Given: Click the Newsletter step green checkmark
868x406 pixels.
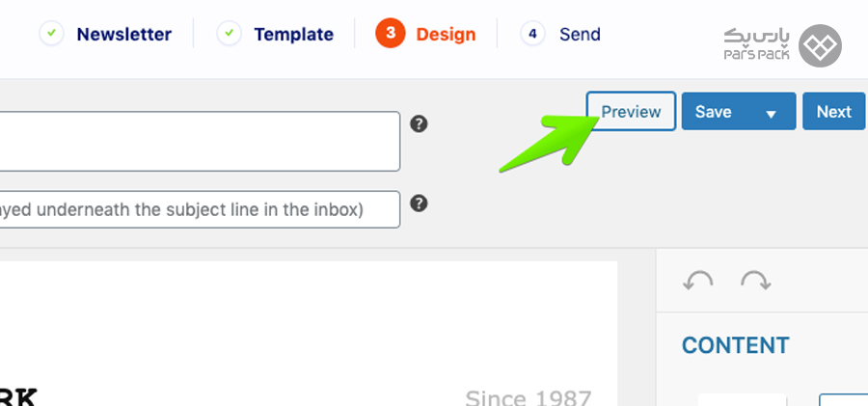Looking at the screenshot, I should 51,34.
